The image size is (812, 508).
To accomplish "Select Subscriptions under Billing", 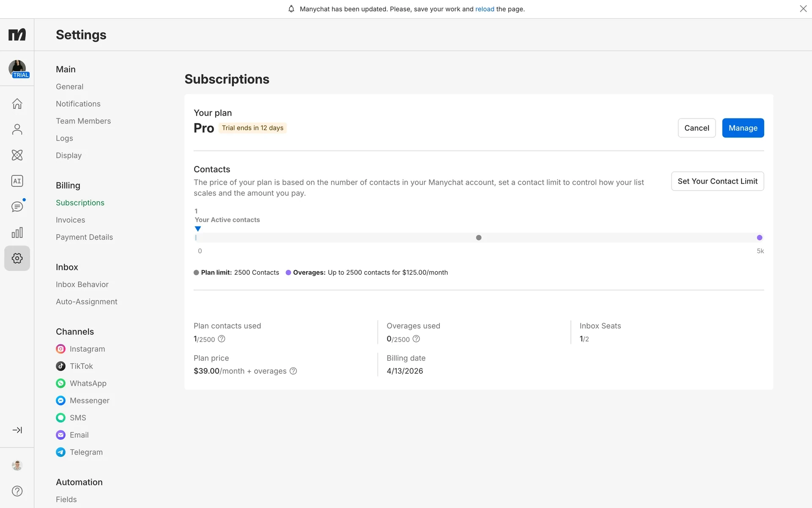I will [x=80, y=203].
